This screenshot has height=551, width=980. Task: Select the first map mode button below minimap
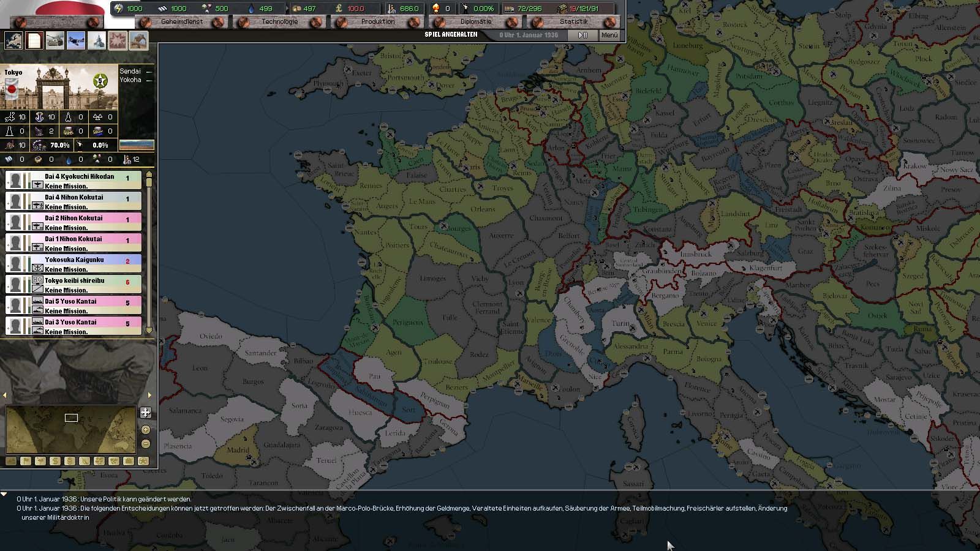point(11,461)
